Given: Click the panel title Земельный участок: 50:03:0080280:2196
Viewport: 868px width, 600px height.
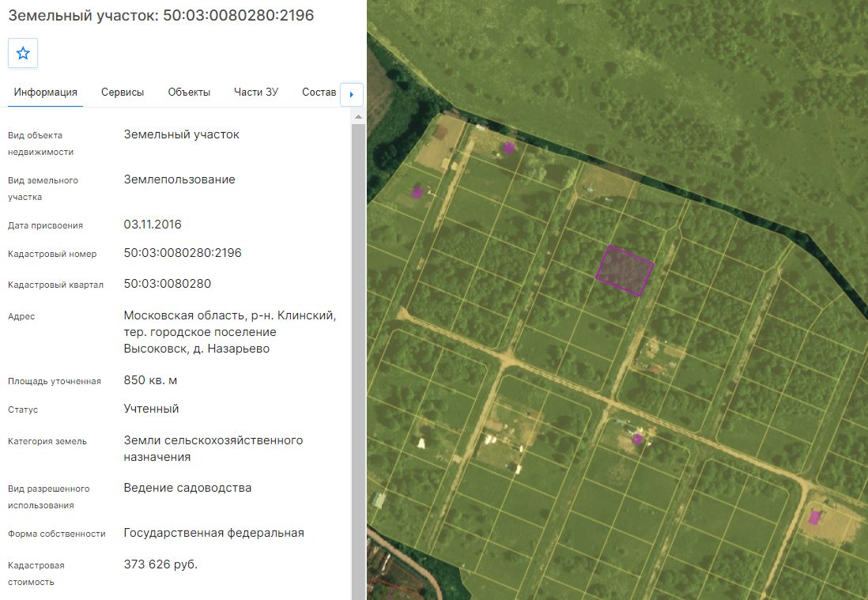Looking at the screenshot, I should pyautogui.click(x=161, y=15).
